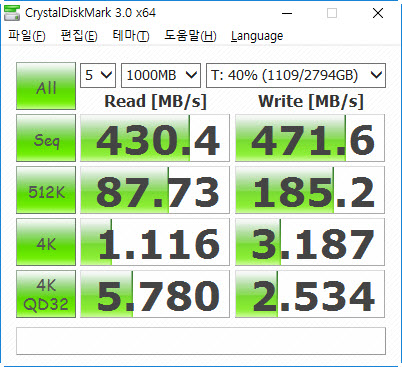Open the 도움말(H) menu
The height and width of the screenshot is (367, 402).
(x=190, y=36)
